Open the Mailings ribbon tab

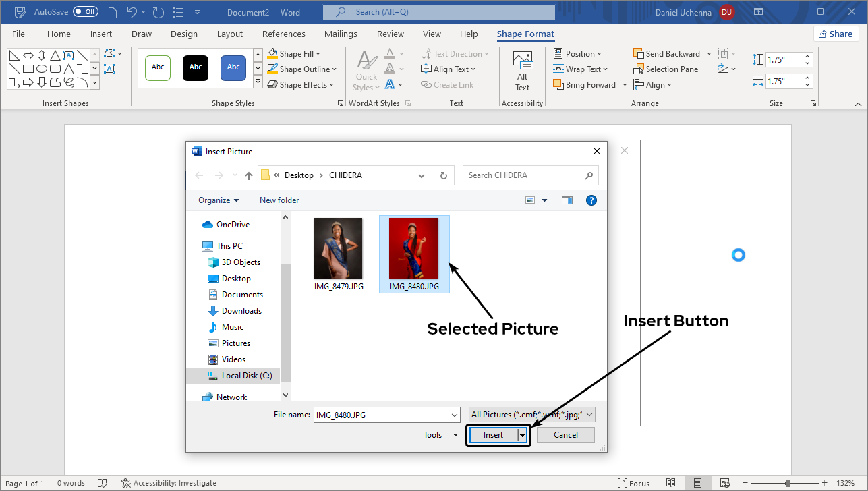point(341,34)
